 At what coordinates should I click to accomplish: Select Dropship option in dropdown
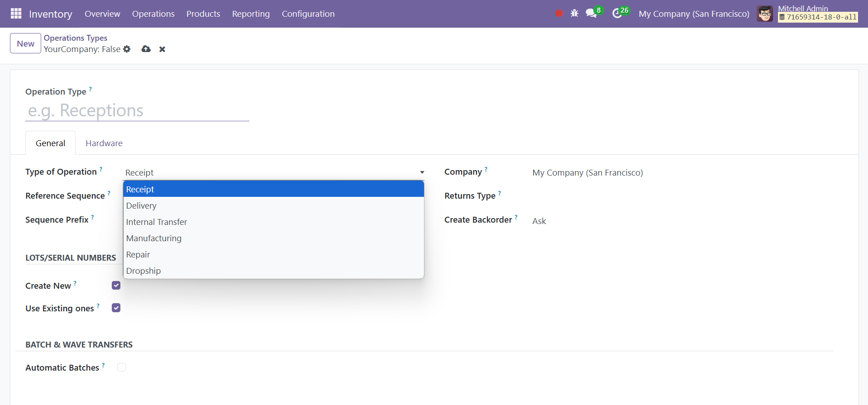(x=274, y=271)
